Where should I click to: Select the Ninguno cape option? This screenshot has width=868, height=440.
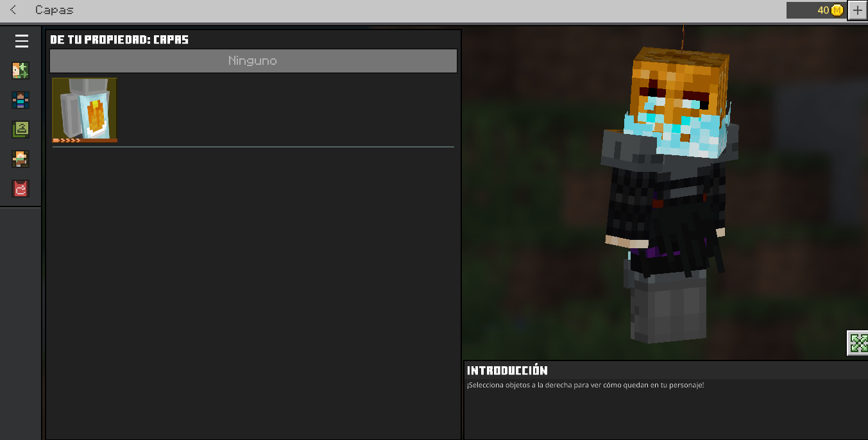tap(253, 61)
